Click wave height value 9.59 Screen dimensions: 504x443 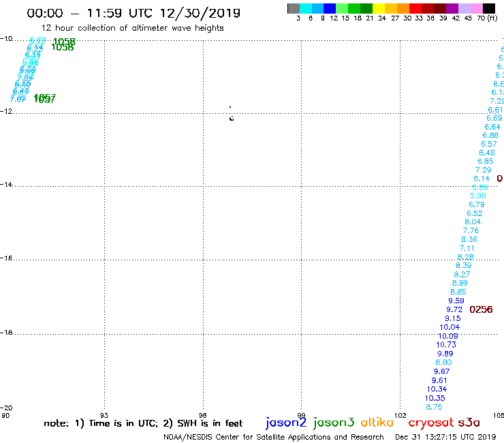tap(456, 301)
